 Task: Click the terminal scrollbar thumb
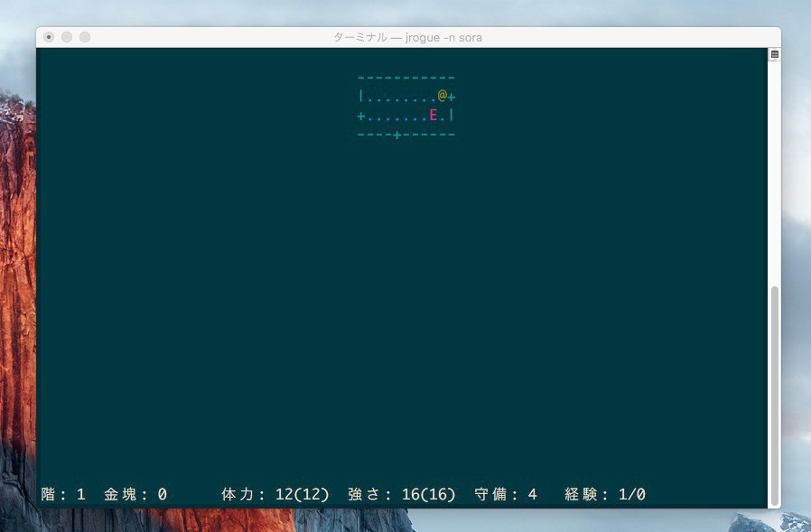pos(774,396)
